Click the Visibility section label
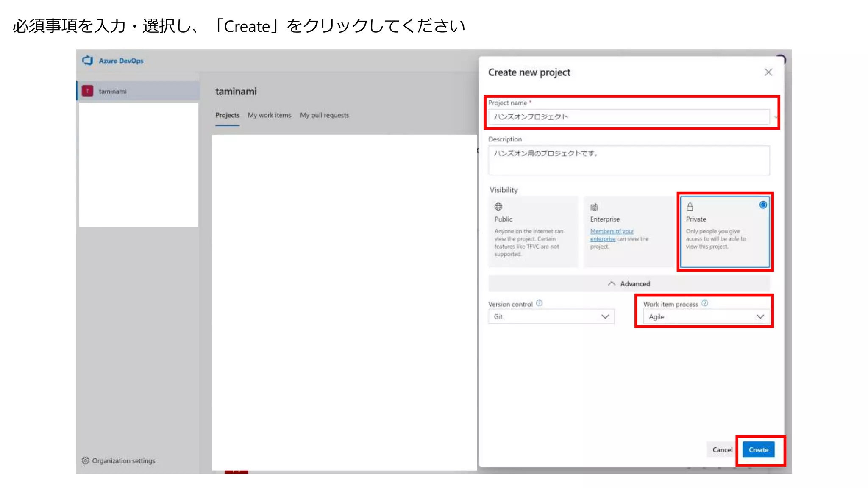Image resolution: width=868 pixels, height=488 pixels. [x=504, y=190]
